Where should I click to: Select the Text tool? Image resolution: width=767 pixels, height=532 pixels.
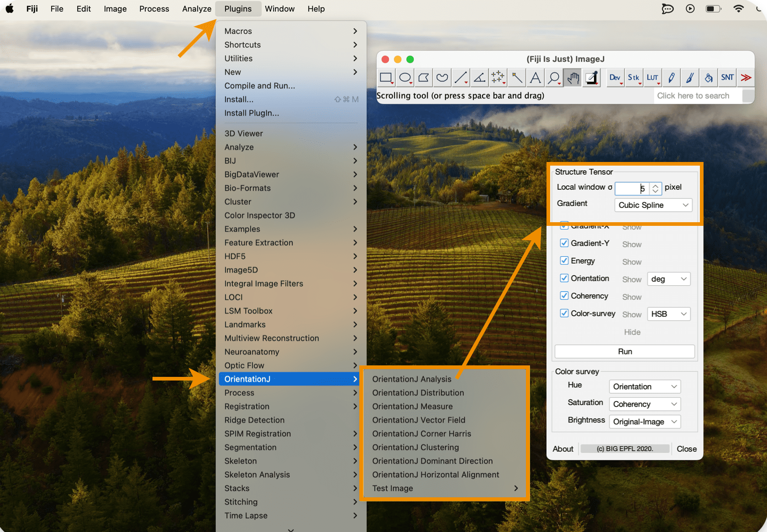click(x=536, y=78)
